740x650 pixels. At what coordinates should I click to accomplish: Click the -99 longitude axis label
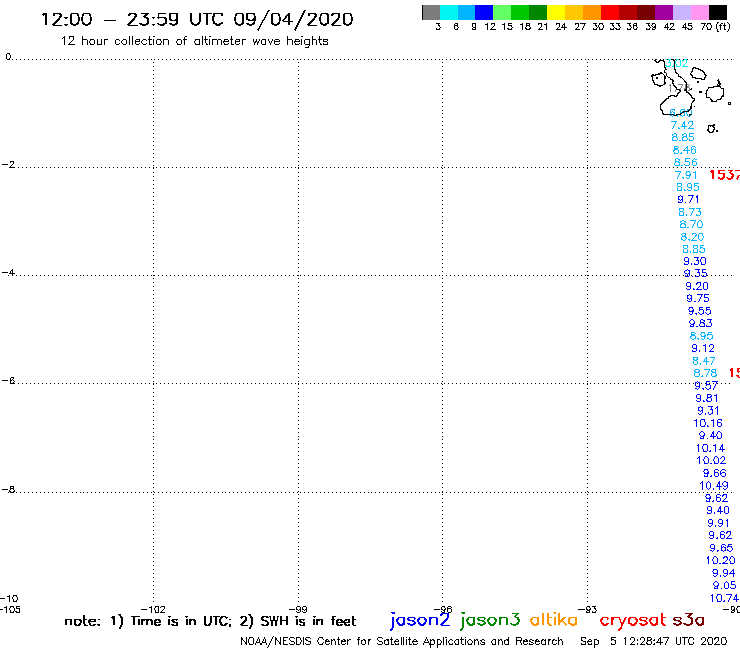298,609
